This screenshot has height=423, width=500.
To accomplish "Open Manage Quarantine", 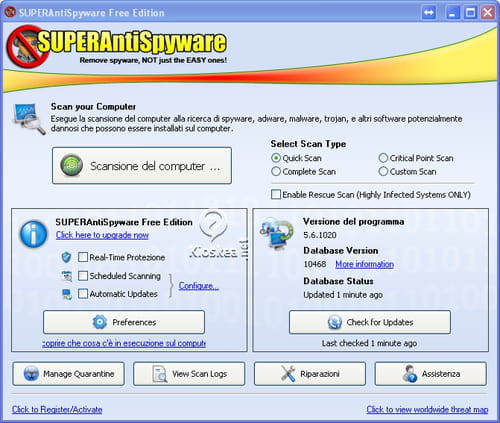I will 69,374.
